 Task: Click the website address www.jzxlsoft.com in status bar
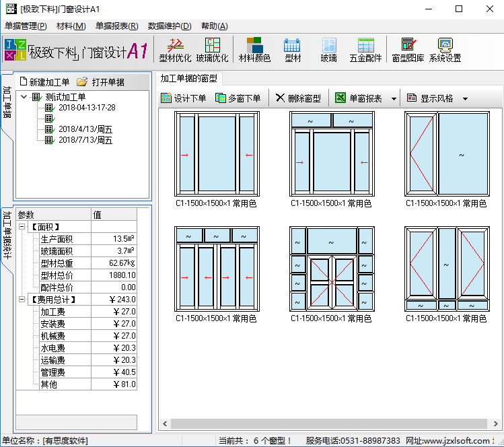[x=458, y=440]
